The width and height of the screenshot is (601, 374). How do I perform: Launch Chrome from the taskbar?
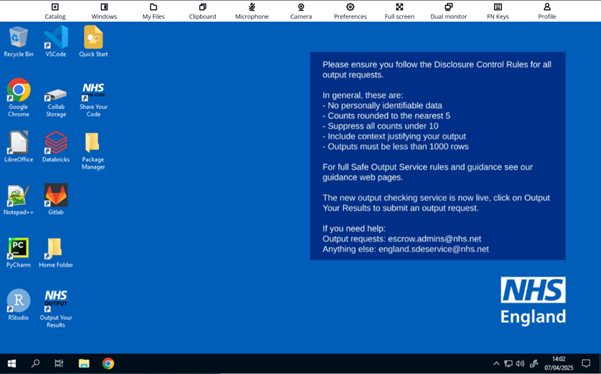[108, 363]
